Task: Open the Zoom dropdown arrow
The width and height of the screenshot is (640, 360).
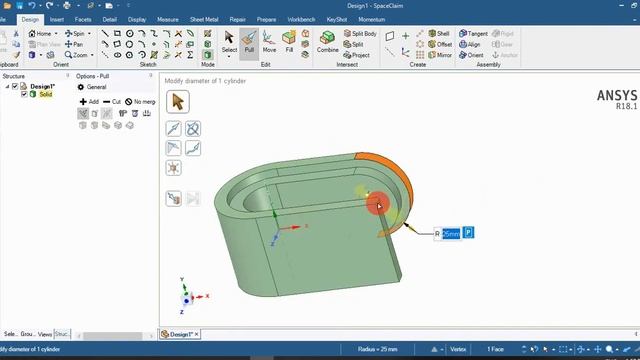Action: (x=92, y=55)
